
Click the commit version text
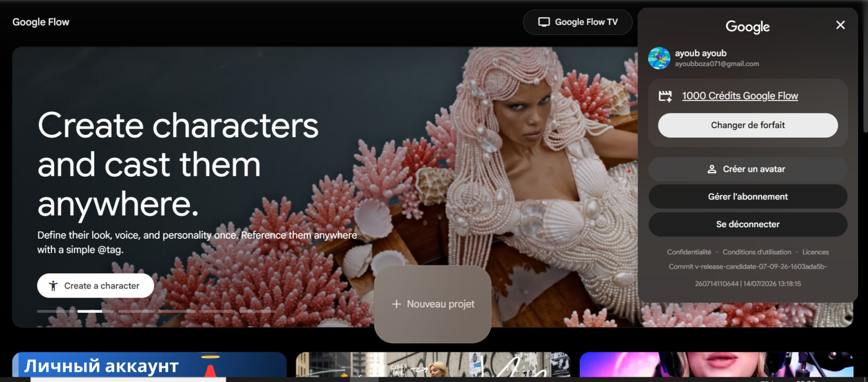(x=748, y=275)
